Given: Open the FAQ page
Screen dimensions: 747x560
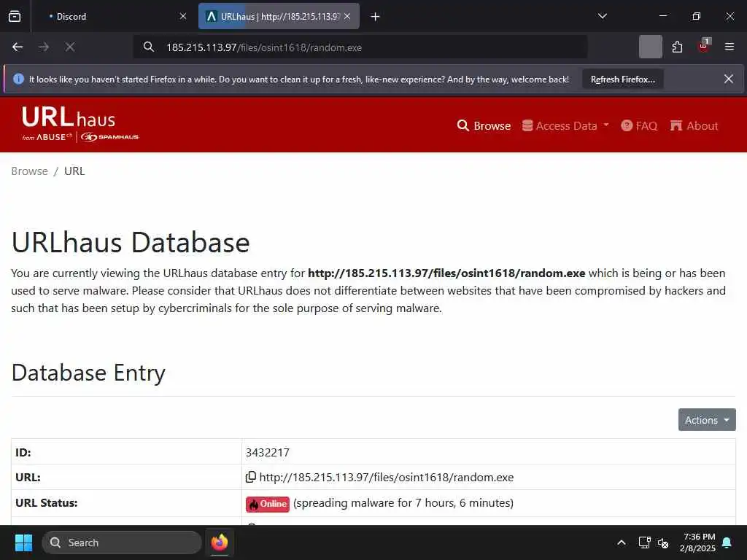Looking at the screenshot, I should (639, 125).
